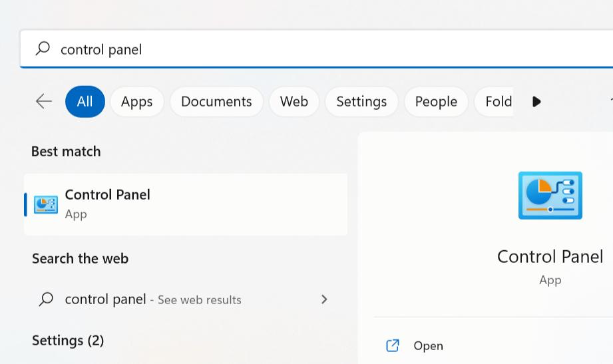Choose the People filter tab
Viewport: 613px width, 364px height.
point(436,102)
